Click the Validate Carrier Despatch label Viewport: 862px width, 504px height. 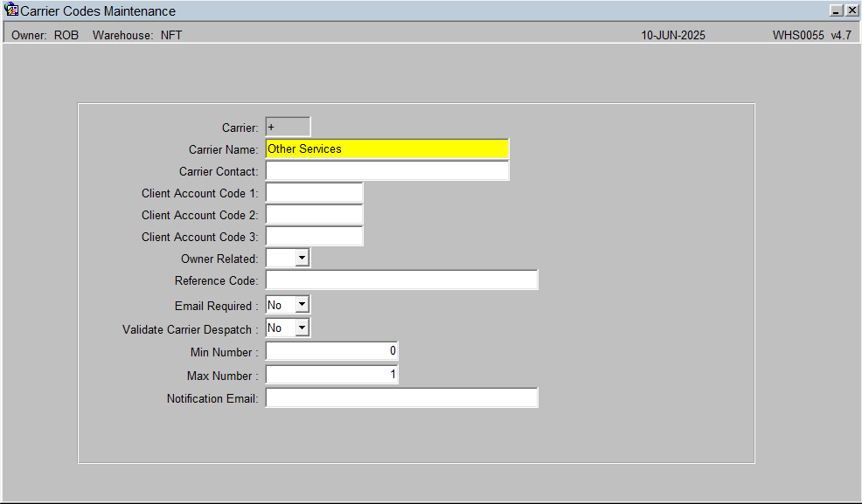tap(191, 329)
